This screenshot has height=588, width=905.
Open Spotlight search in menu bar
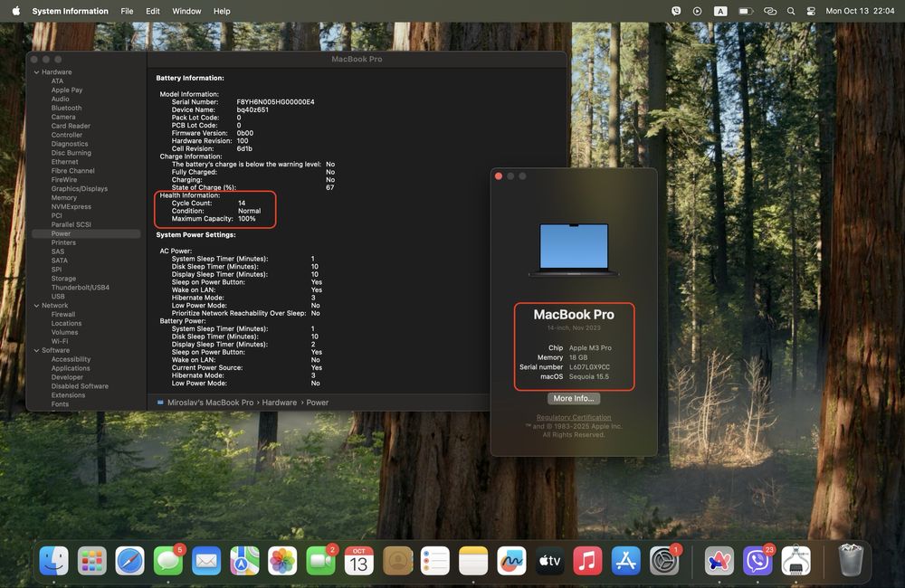point(791,10)
